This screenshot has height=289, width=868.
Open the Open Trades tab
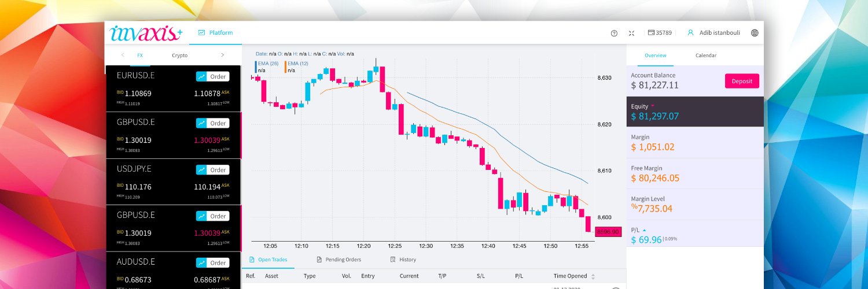[268, 260]
